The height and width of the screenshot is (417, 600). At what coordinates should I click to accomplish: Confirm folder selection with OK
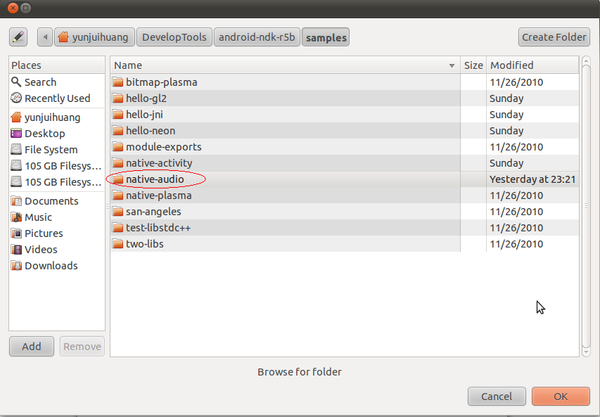tap(561, 396)
